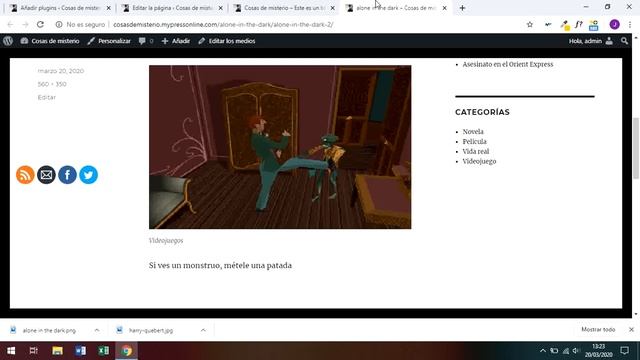The image size is (640, 360).
Task: Close the 'Añadir plugins' tab
Action: click(x=108, y=8)
